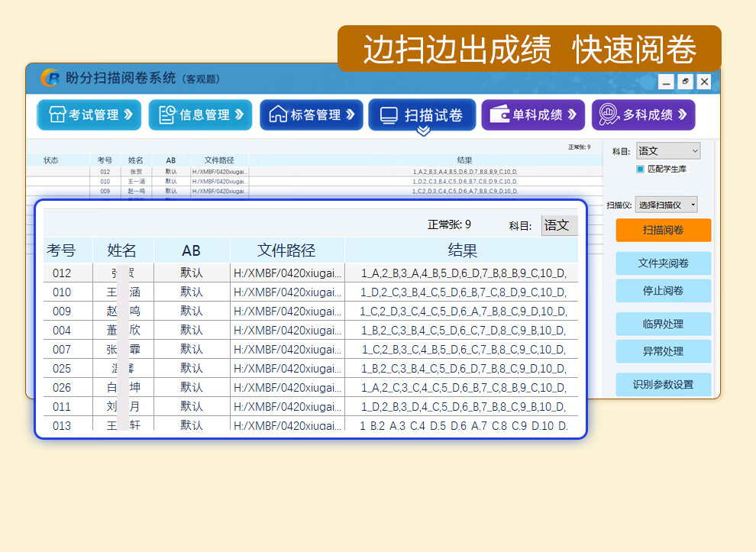Select the row with 考号 011
This screenshot has height=552, width=756.
[x=311, y=406]
